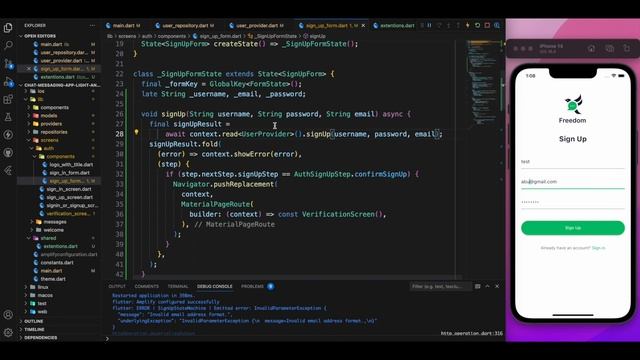640x360 pixels.
Task: Click the components breadcrumb item
Action: point(171,36)
